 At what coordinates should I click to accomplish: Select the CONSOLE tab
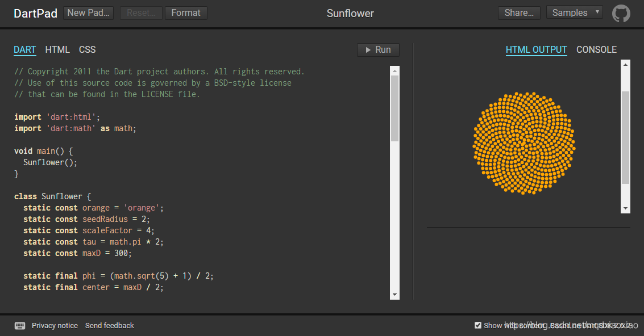click(x=596, y=49)
